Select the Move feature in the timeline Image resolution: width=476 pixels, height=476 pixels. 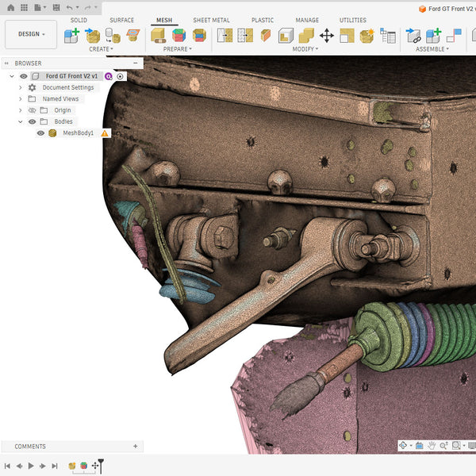click(x=95, y=466)
